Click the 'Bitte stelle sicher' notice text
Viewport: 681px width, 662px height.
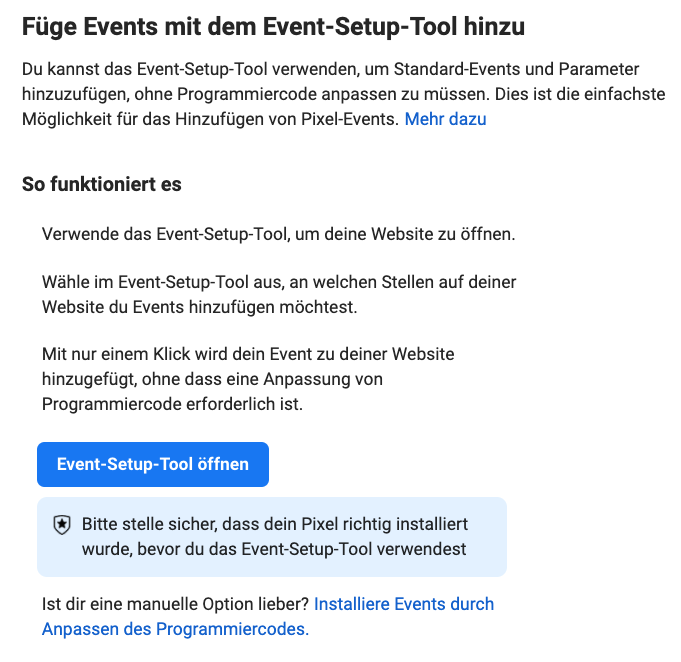click(275, 524)
